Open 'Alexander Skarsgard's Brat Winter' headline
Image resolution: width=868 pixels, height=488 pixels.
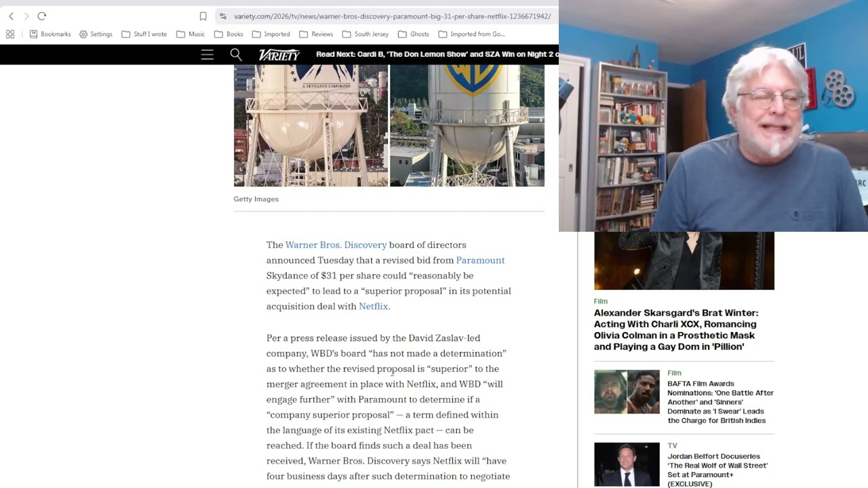(676, 329)
